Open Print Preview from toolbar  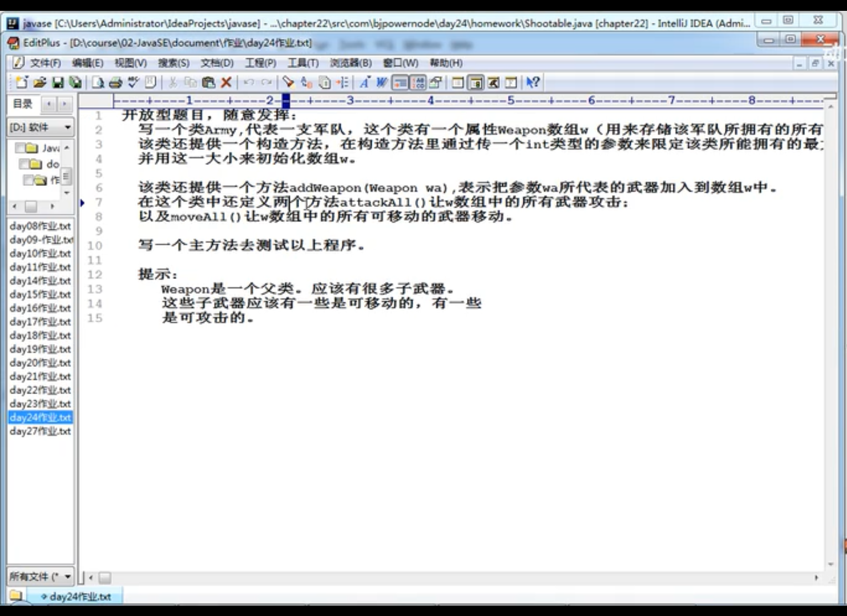[x=98, y=83]
